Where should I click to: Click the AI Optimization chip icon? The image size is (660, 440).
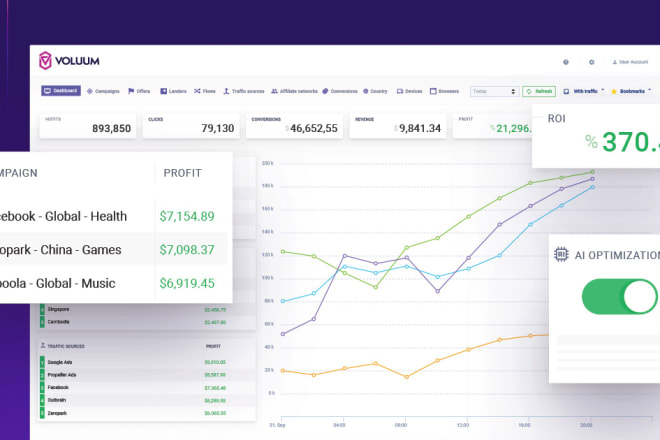click(x=561, y=254)
